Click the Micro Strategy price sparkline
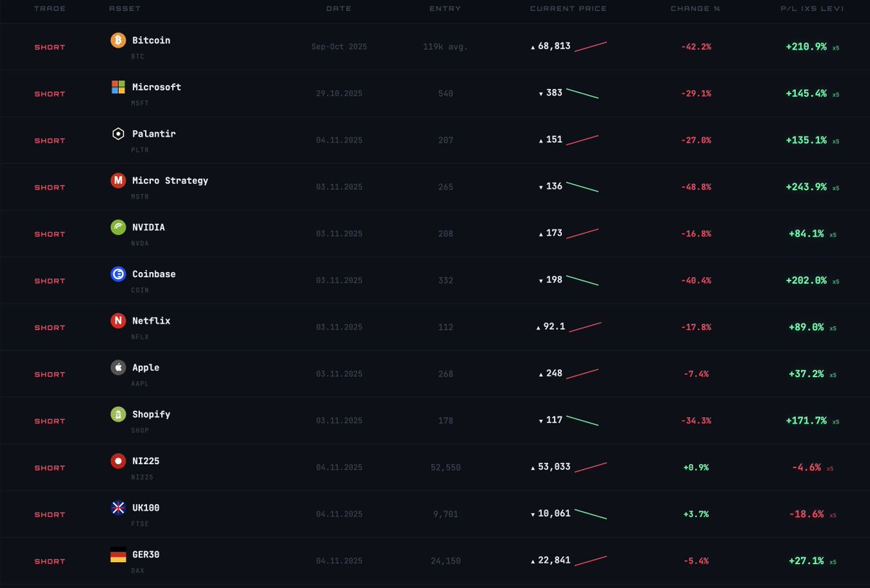Viewport: 870px width, 588px height. (x=582, y=187)
